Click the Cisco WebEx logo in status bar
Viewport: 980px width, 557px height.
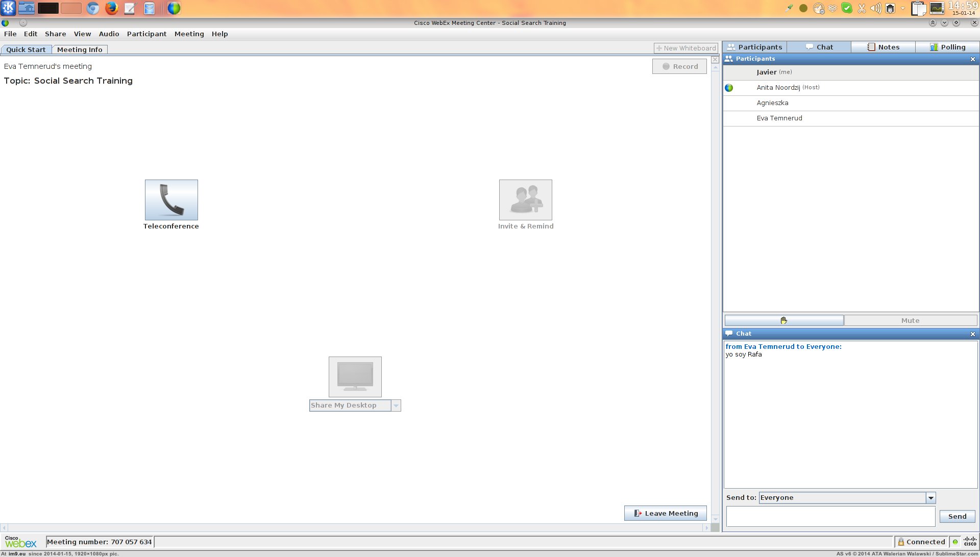(x=20, y=542)
